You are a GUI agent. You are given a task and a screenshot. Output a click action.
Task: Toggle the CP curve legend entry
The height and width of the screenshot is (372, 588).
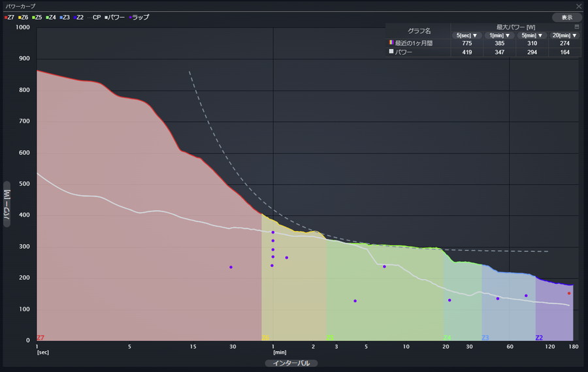point(94,18)
